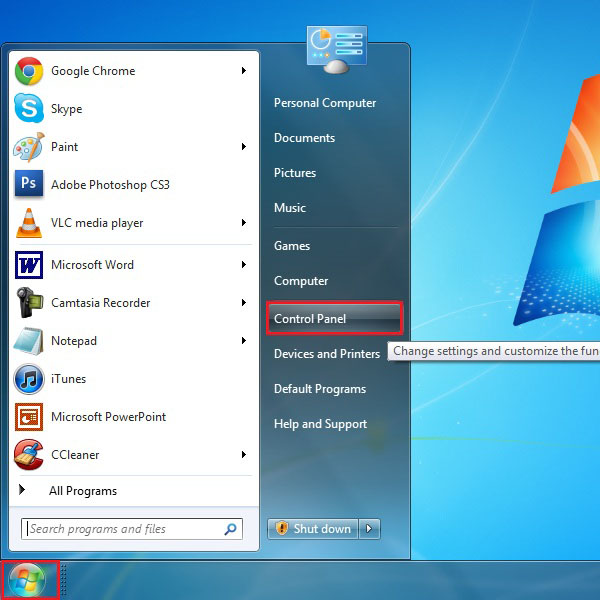This screenshot has height=600, width=600.
Task: Open Personal Computer user folder
Action: [325, 103]
